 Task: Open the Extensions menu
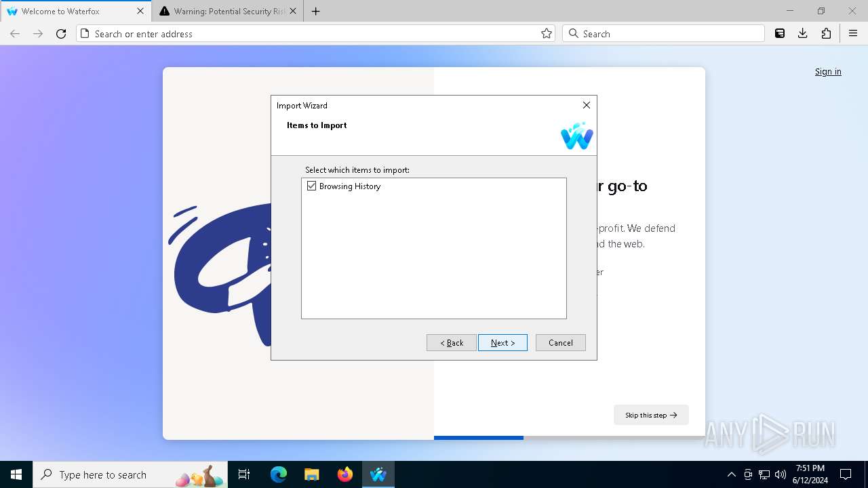pos(826,34)
